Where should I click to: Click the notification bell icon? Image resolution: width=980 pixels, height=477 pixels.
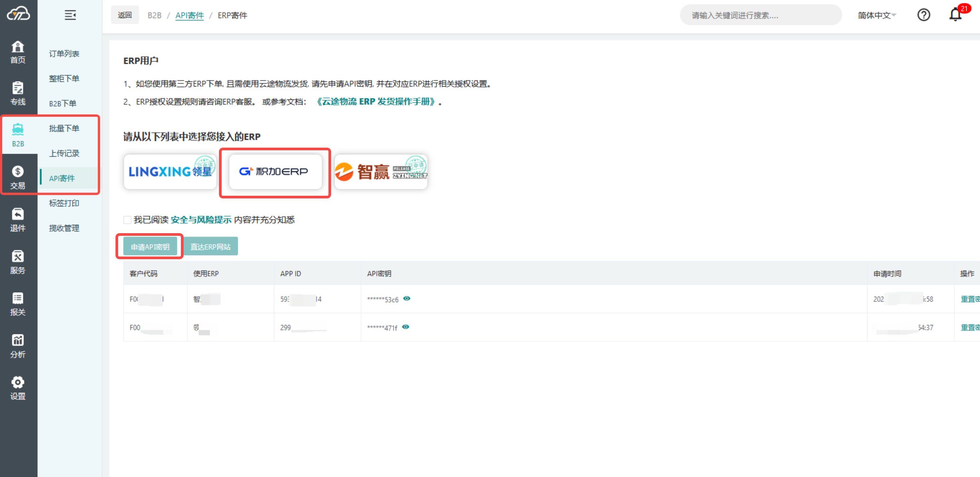(955, 15)
